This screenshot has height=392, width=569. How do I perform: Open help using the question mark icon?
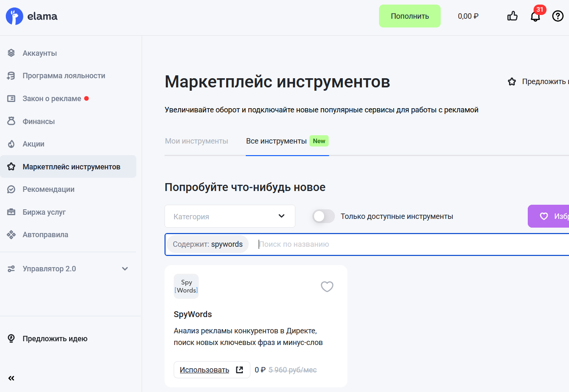point(558,16)
